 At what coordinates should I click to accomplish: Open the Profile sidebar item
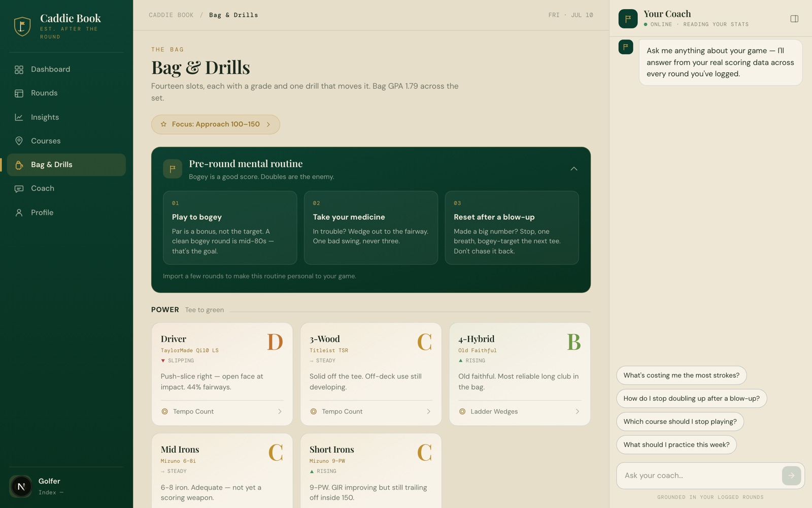(x=66, y=213)
